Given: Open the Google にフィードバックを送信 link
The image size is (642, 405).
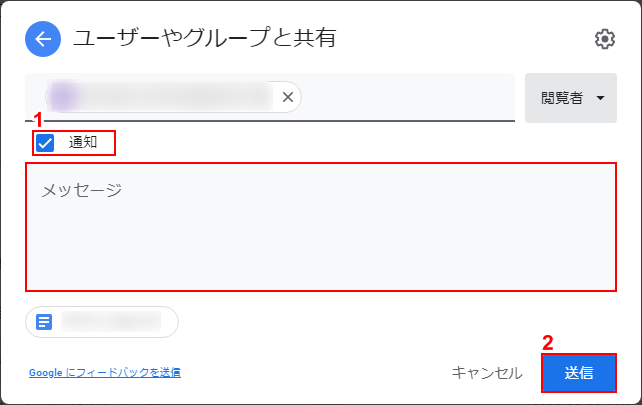Looking at the screenshot, I should point(104,373).
